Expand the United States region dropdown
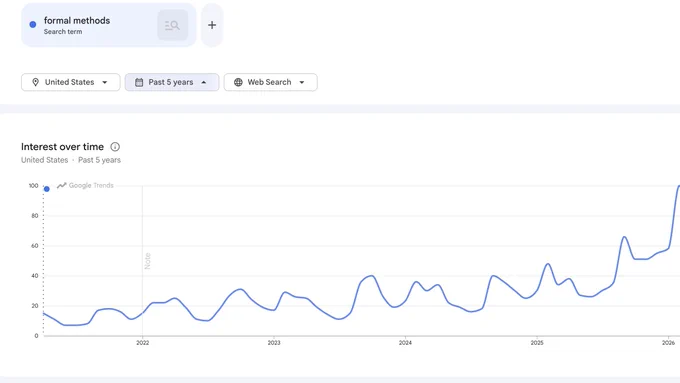 coord(71,82)
